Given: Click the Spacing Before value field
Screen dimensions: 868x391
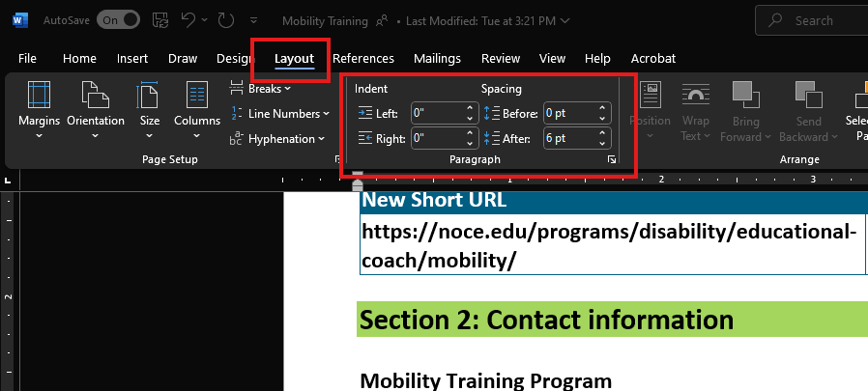Looking at the screenshot, I should [x=570, y=113].
